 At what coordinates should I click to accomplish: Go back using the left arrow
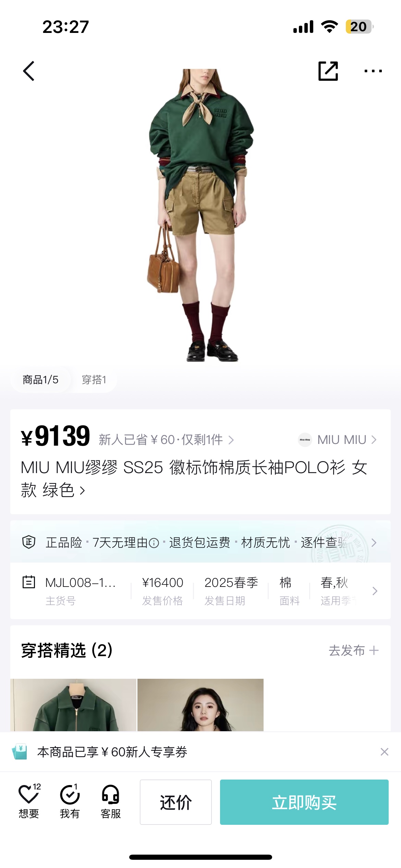pos(29,71)
